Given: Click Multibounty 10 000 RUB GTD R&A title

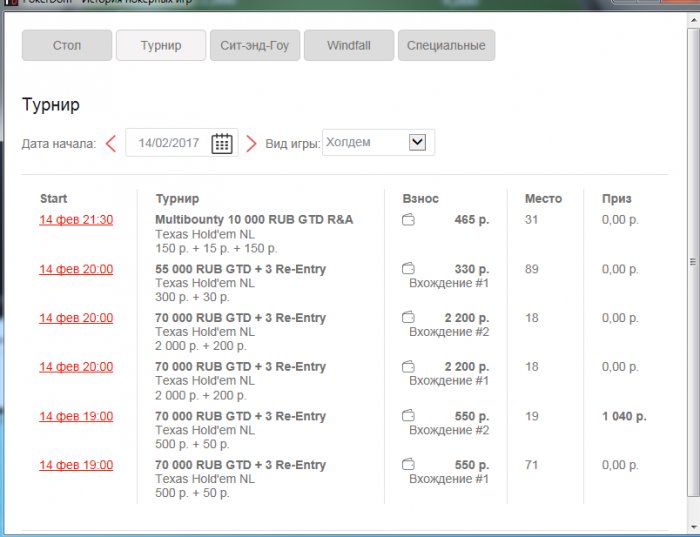Looking at the screenshot, I should (254, 220).
